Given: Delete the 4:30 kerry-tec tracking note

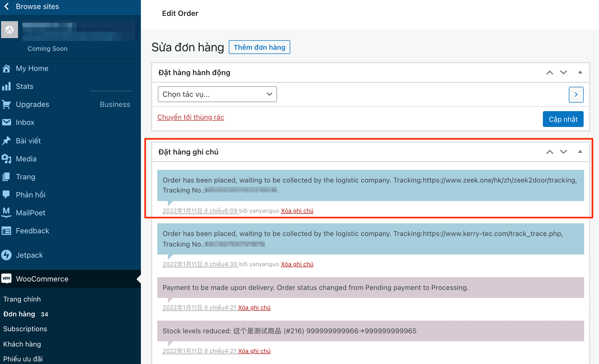Looking at the screenshot, I should [297, 264].
